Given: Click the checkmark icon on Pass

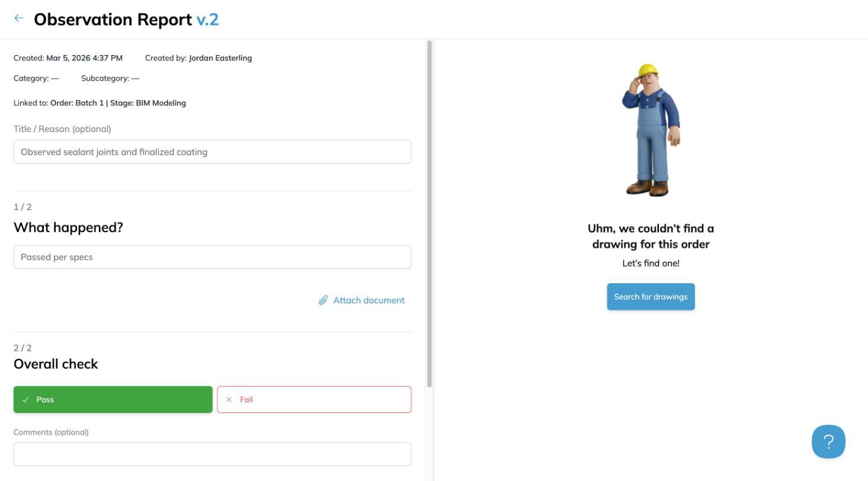Looking at the screenshot, I should click(25, 400).
